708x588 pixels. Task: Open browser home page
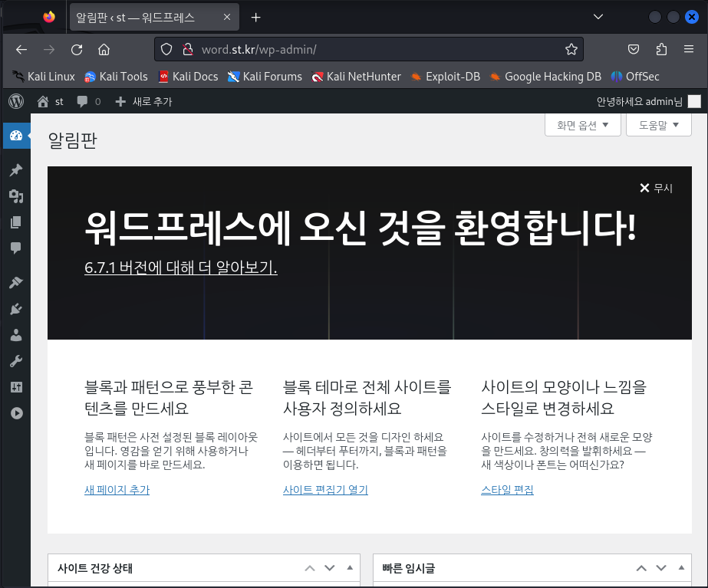point(104,49)
